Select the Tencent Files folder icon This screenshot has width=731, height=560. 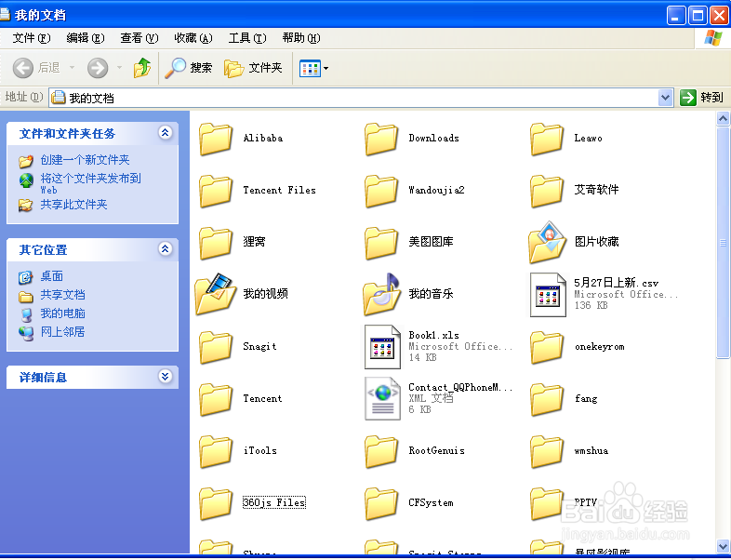pyautogui.click(x=216, y=191)
